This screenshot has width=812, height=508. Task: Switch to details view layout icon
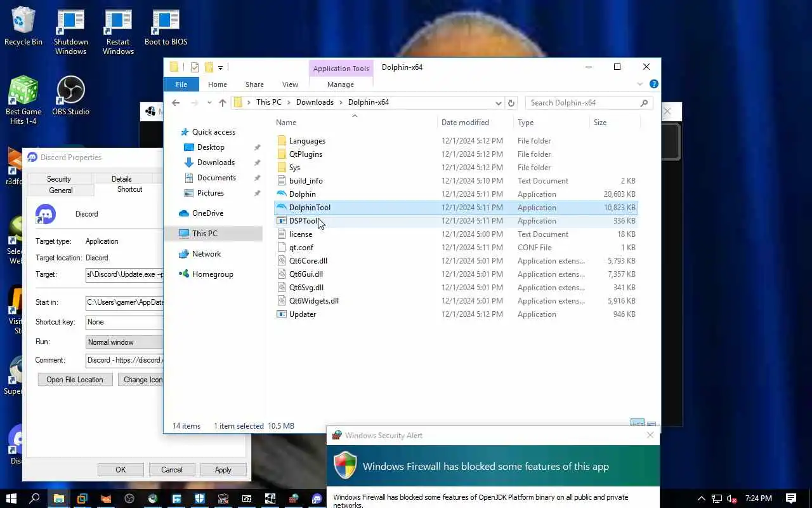coord(638,424)
